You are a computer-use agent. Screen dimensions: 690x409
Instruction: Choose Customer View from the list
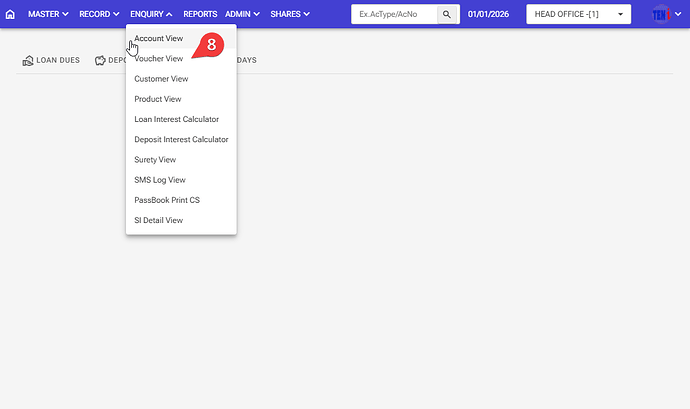tap(161, 79)
